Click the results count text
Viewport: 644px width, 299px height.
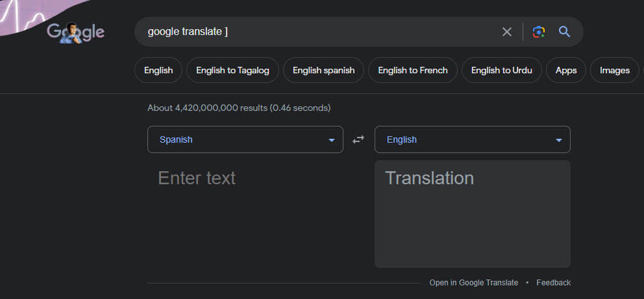point(239,108)
